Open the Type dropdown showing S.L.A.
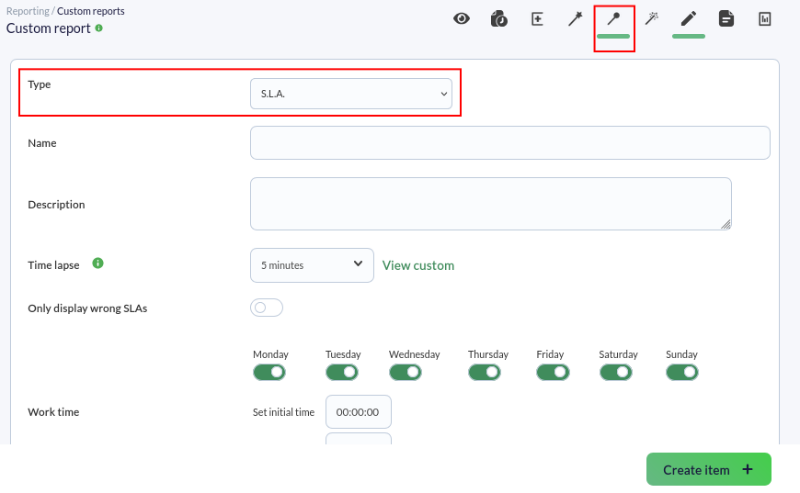This screenshot has width=800, height=493. tap(351, 93)
